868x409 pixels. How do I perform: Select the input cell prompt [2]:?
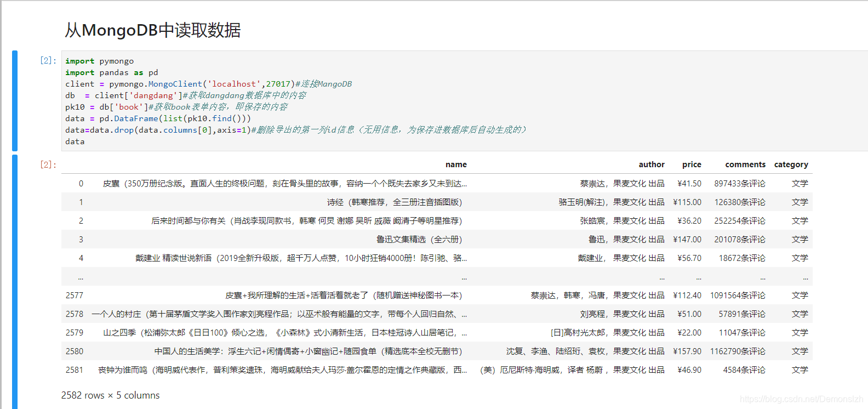[48, 60]
